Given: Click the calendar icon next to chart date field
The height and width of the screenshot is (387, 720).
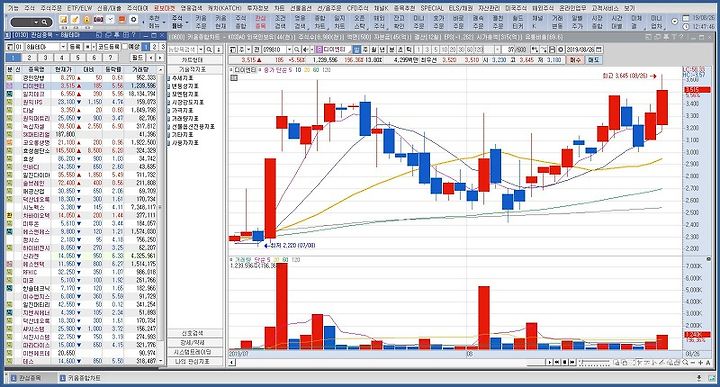Looking at the screenshot, I should pyautogui.click(x=598, y=50).
